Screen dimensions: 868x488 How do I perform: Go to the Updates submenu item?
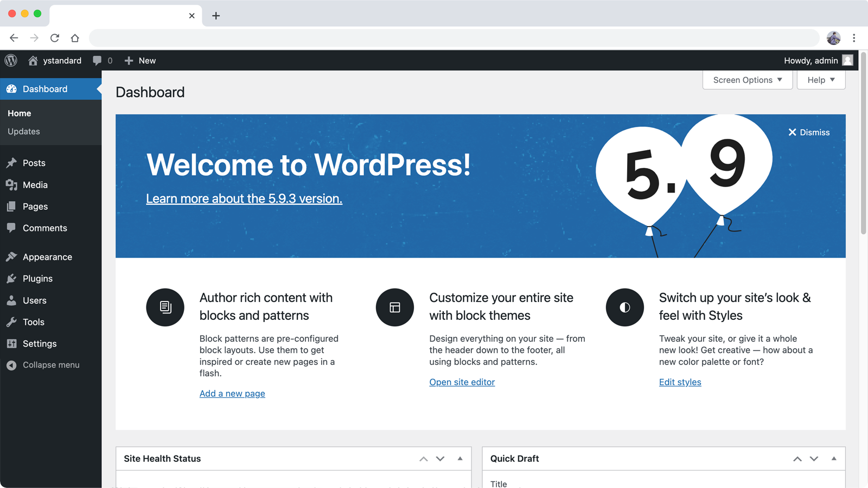pos(24,131)
